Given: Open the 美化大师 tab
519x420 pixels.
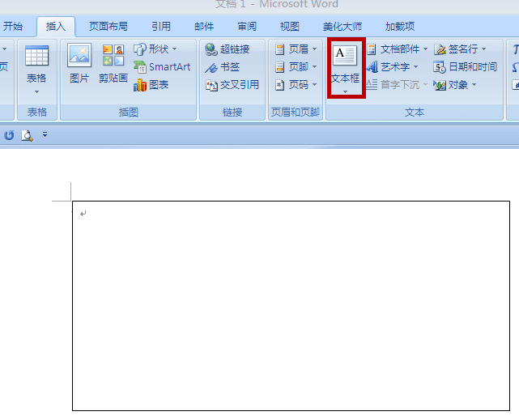Looking at the screenshot, I should [342, 26].
